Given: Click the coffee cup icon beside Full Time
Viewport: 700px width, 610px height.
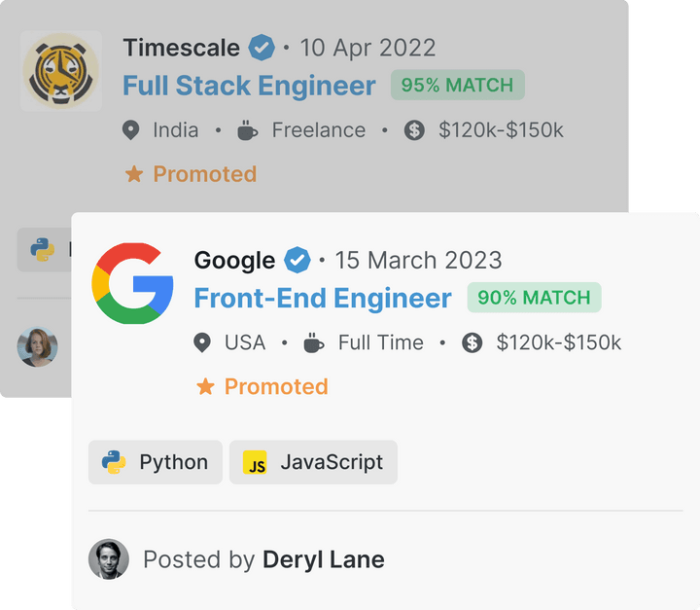Looking at the screenshot, I should [x=313, y=342].
